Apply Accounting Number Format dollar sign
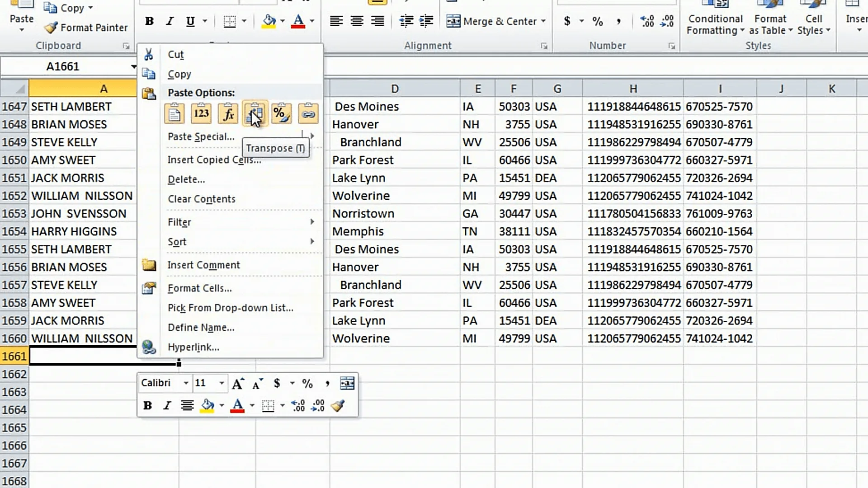 (567, 21)
